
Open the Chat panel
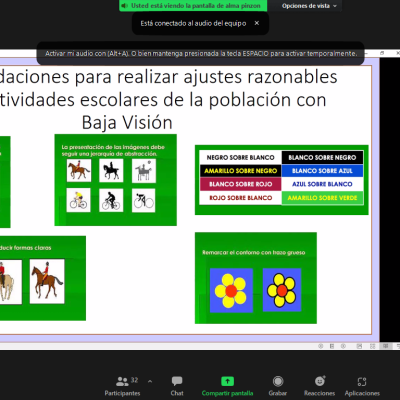tap(177, 386)
